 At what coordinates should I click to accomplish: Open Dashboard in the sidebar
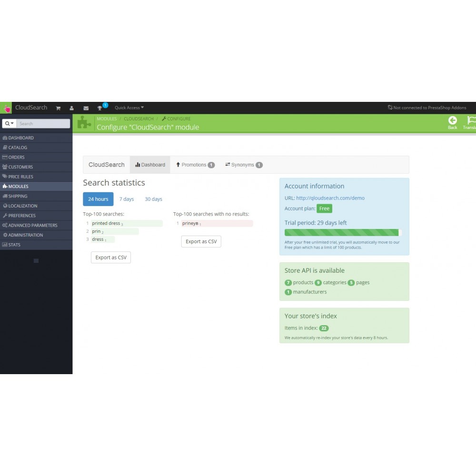coord(36,138)
